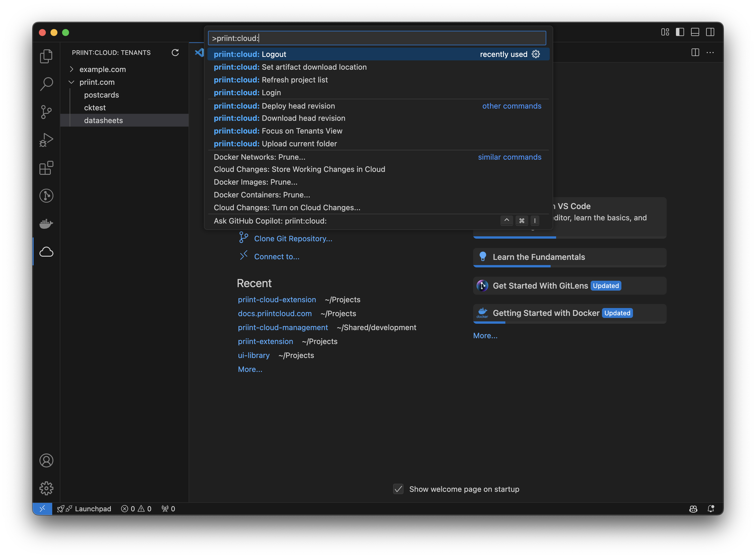The width and height of the screenshot is (756, 558).
Task: Click the Run and Debug icon
Action: [46, 140]
